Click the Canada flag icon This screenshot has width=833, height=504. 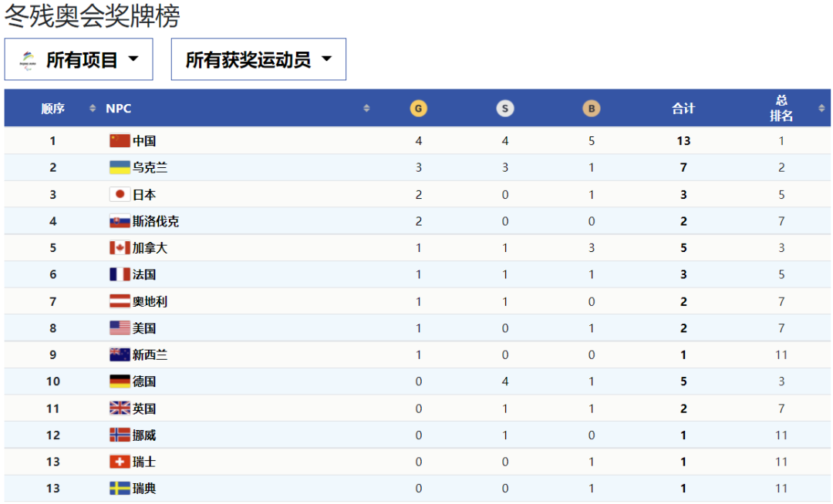click(120, 248)
